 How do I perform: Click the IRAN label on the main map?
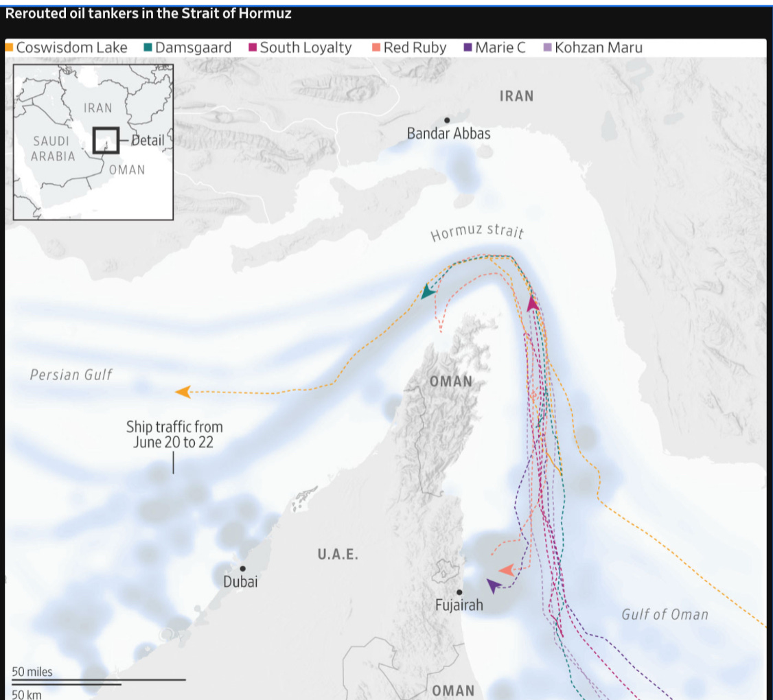517,96
